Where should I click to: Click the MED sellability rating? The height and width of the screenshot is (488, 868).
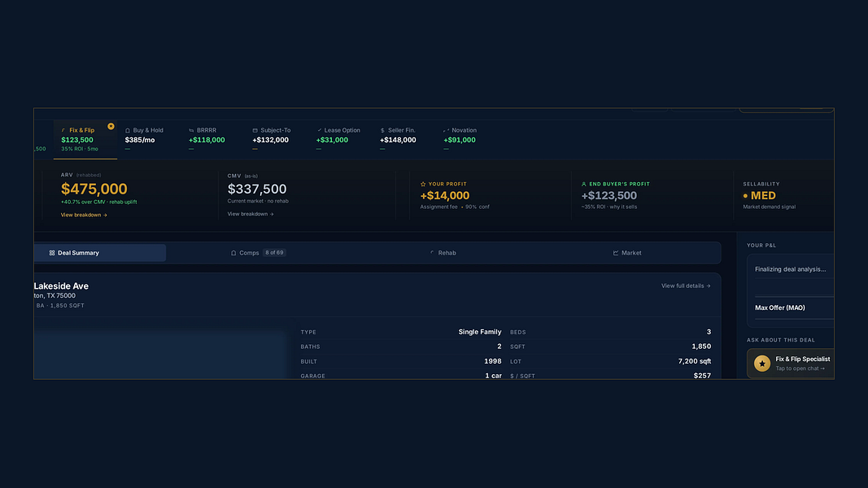click(x=763, y=195)
